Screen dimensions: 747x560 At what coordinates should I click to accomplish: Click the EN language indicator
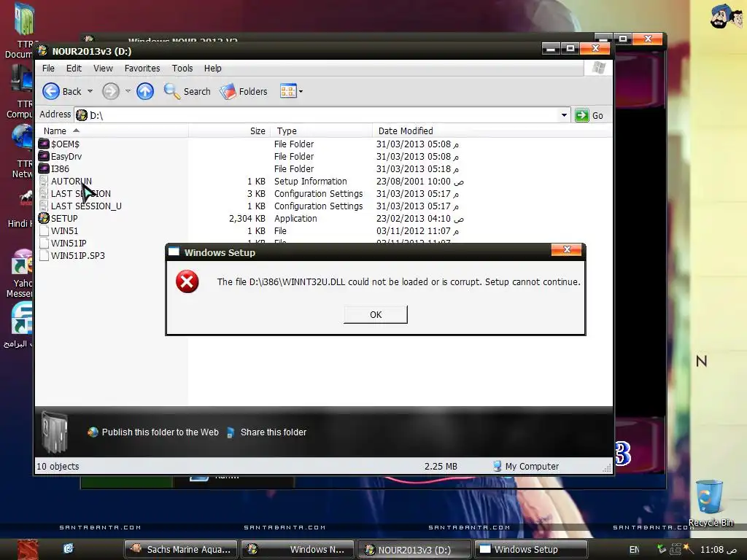point(634,550)
